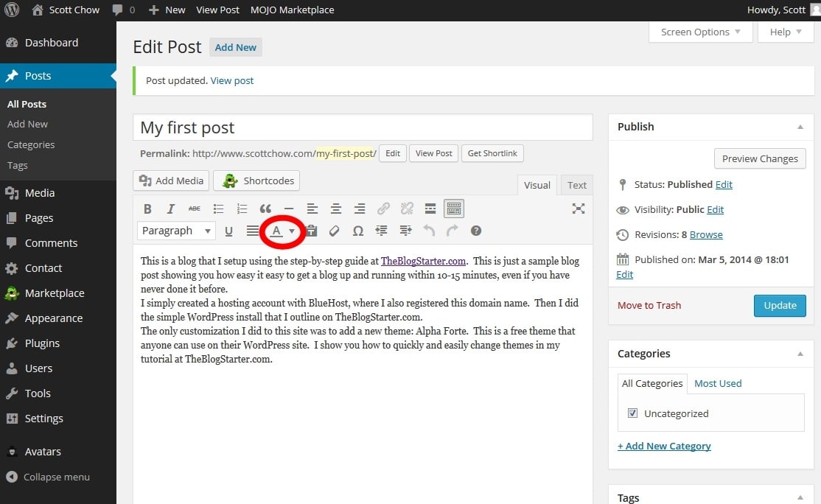The image size is (821, 504).
Task: Select the Italic formatting icon
Action: (x=171, y=209)
